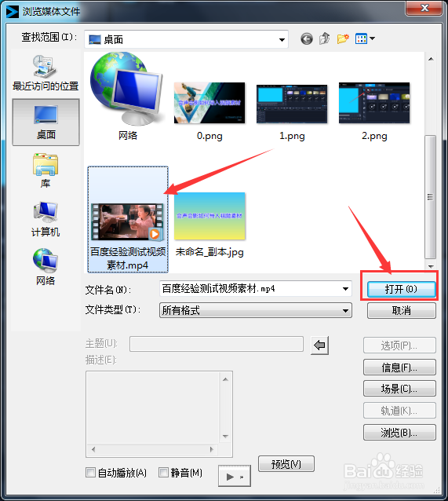Screen dimensions: 448x501
Task: Click the go back navigation icon
Action: tap(307, 39)
